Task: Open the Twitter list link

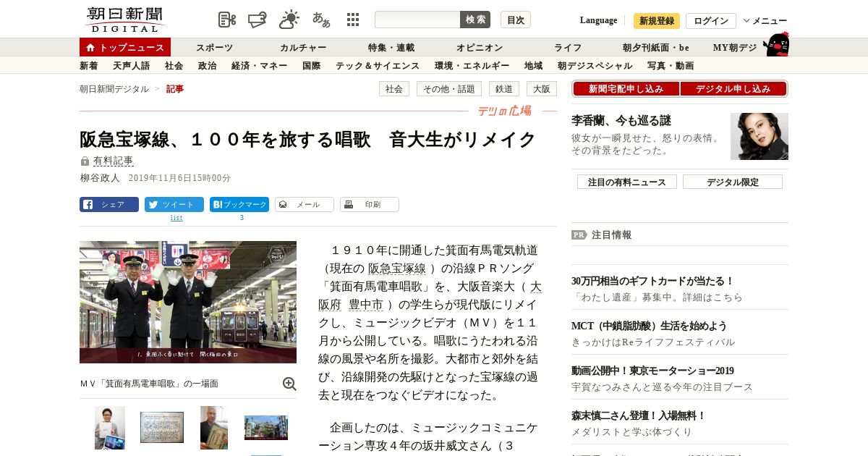Action: pyautogui.click(x=176, y=217)
